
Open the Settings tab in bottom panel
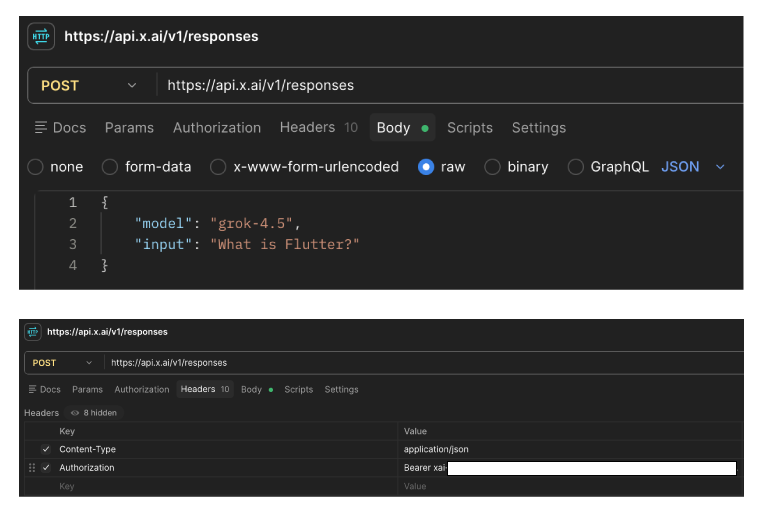[341, 389]
